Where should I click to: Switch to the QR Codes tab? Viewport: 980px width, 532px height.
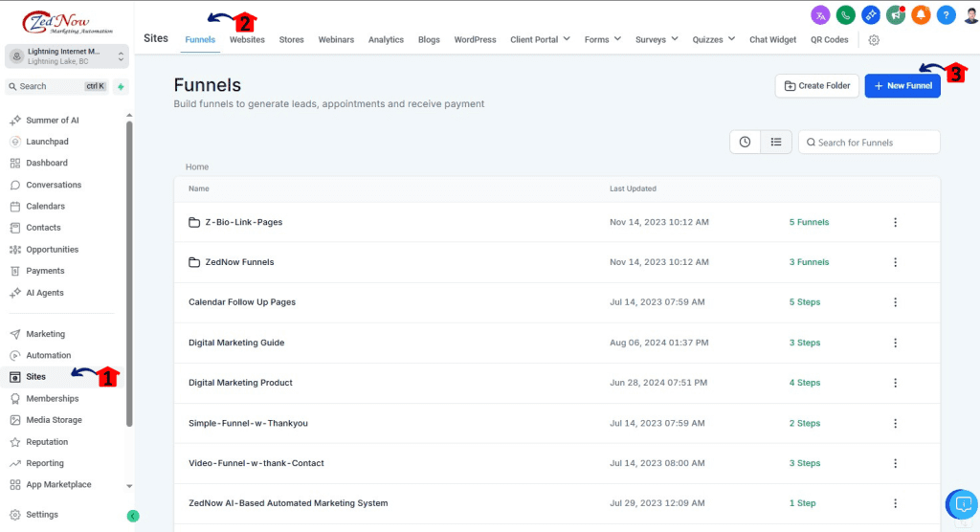coord(830,39)
